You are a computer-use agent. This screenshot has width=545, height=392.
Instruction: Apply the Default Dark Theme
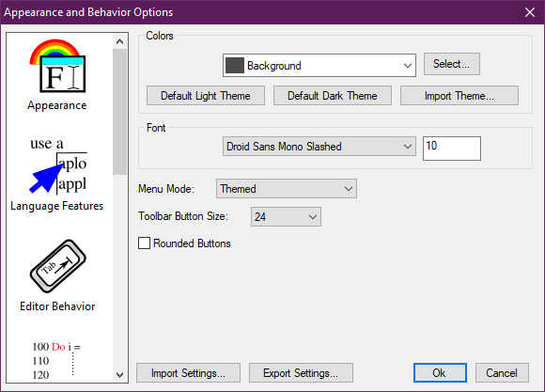click(333, 96)
